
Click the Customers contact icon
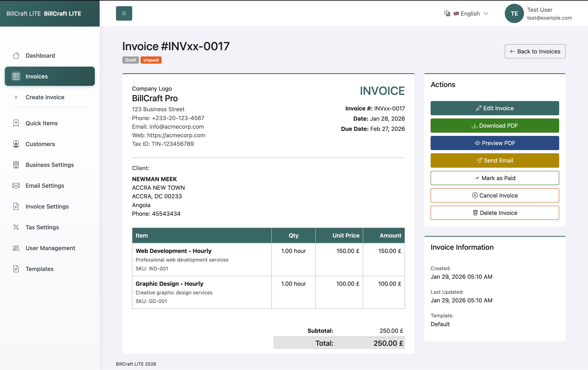(16, 144)
